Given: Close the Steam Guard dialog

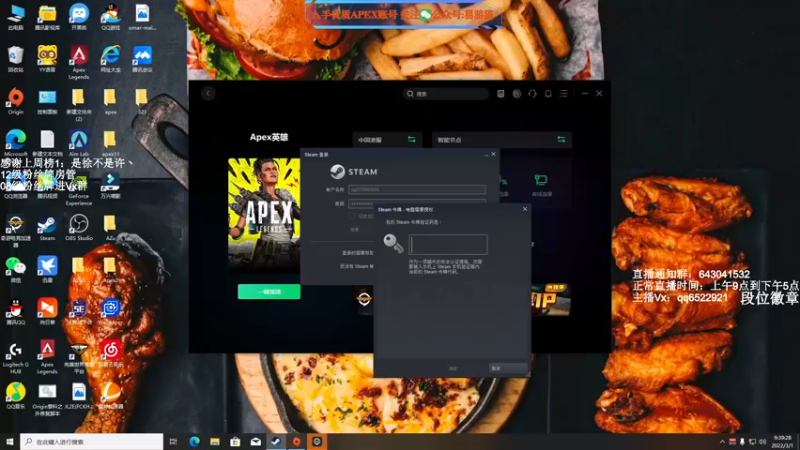Looking at the screenshot, I should 524,209.
